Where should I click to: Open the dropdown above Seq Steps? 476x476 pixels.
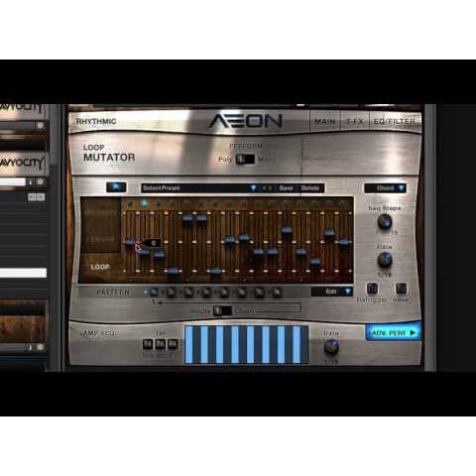(385, 188)
